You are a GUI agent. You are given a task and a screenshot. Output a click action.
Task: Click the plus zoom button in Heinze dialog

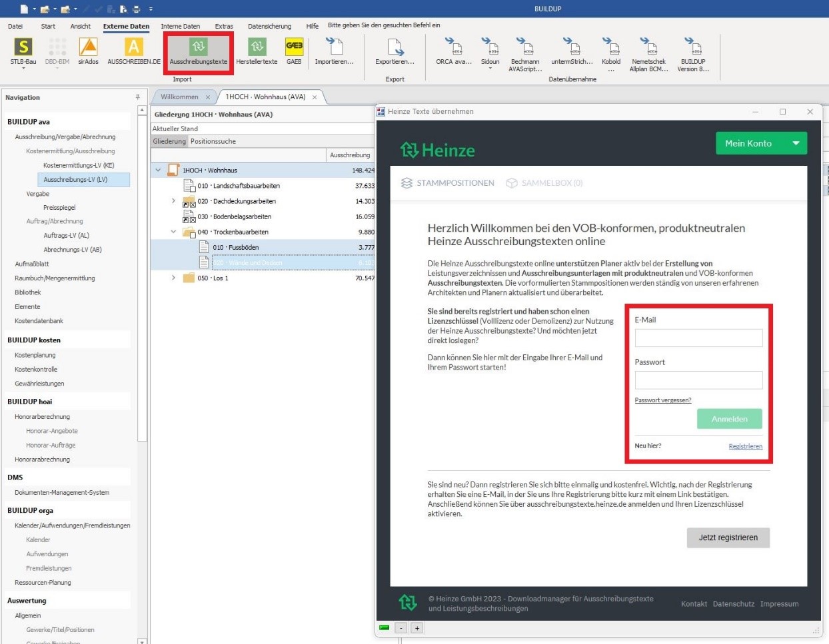pyautogui.click(x=416, y=628)
